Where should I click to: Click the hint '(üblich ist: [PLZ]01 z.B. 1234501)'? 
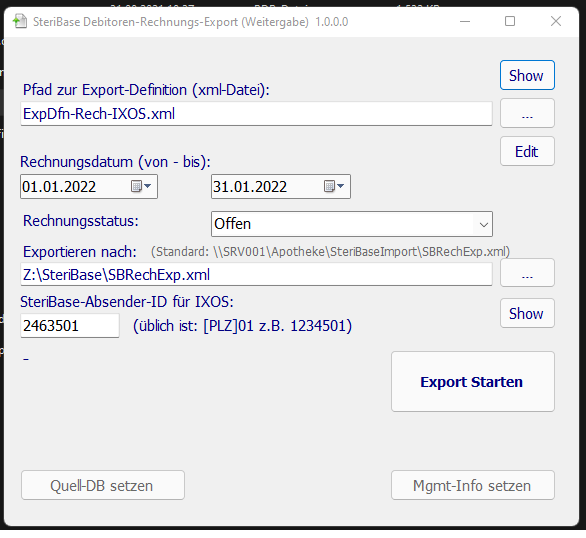tap(243, 326)
